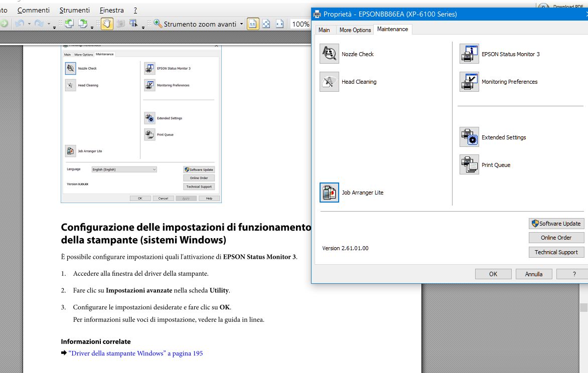Click the Snapshot camera tool
This screenshot has height=373, width=588.
pos(120,24)
